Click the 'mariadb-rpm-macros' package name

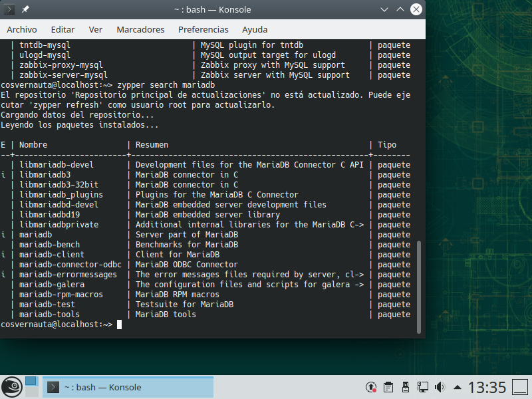point(61,295)
